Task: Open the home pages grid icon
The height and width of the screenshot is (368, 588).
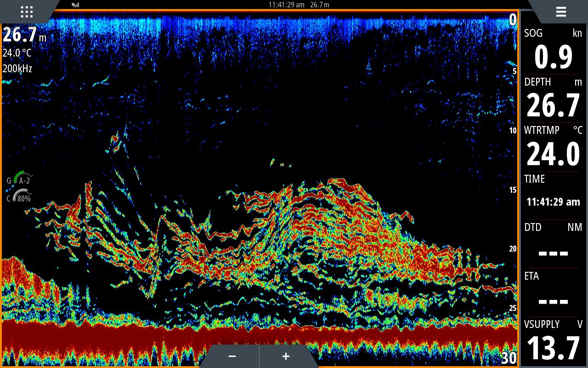Action: click(27, 11)
